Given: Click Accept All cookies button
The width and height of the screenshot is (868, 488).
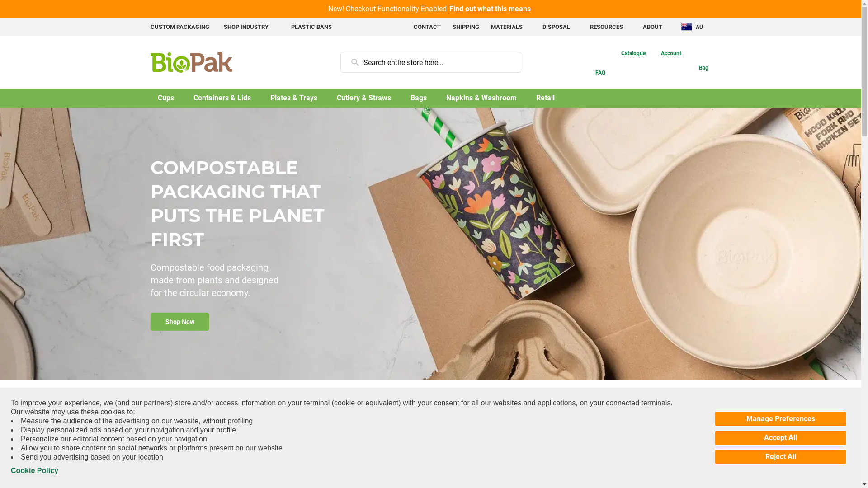Looking at the screenshot, I should point(780,438).
